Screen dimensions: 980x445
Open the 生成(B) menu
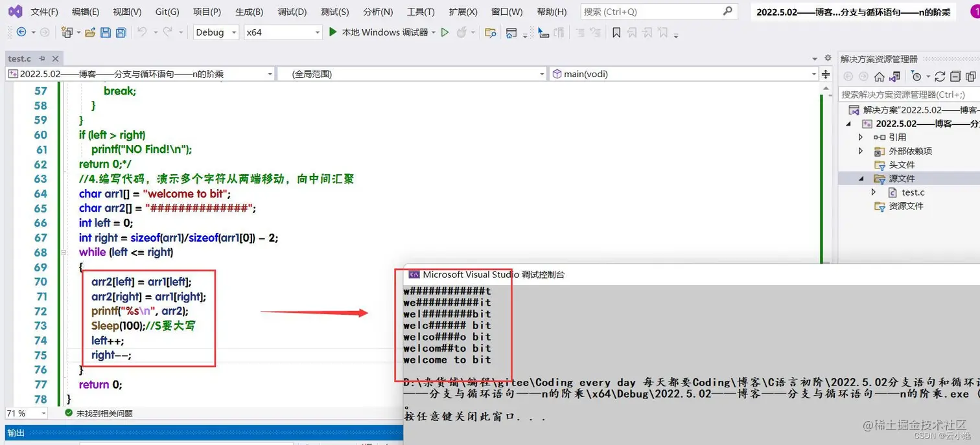click(x=249, y=12)
